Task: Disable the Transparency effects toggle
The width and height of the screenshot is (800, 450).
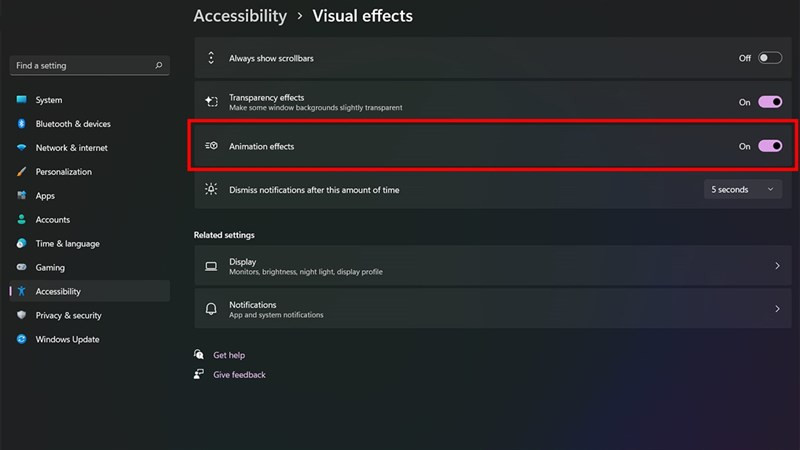Action: [769, 102]
